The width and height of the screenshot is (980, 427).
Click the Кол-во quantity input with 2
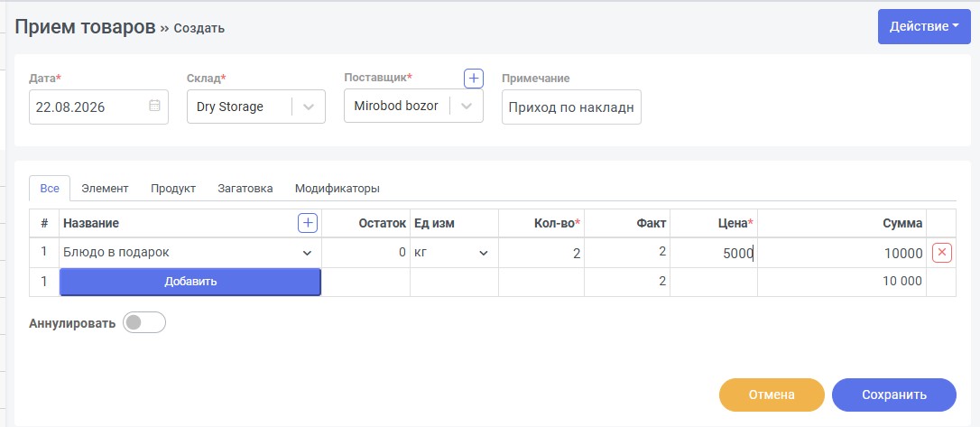(541, 253)
